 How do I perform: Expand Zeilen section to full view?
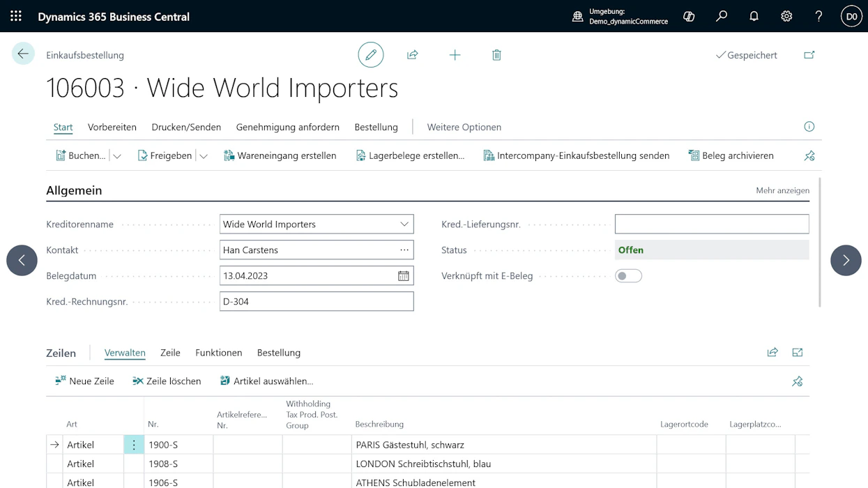click(x=798, y=353)
